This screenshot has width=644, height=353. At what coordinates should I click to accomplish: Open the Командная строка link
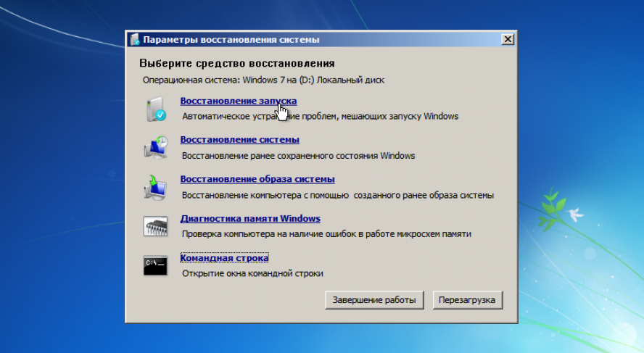pos(224,258)
